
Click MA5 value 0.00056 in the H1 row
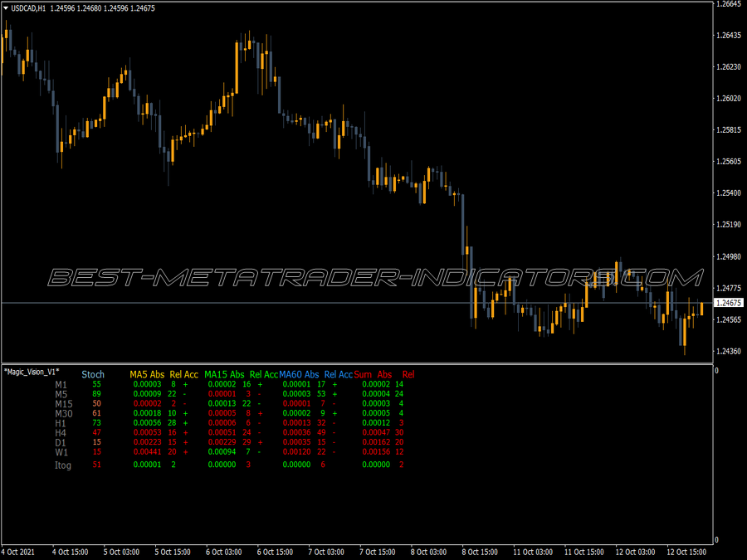147,422
